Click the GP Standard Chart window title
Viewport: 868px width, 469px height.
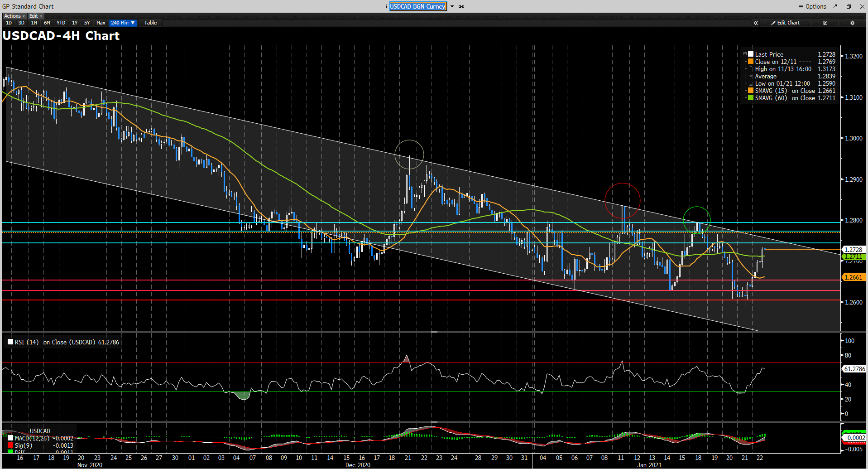pyautogui.click(x=28, y=6)
